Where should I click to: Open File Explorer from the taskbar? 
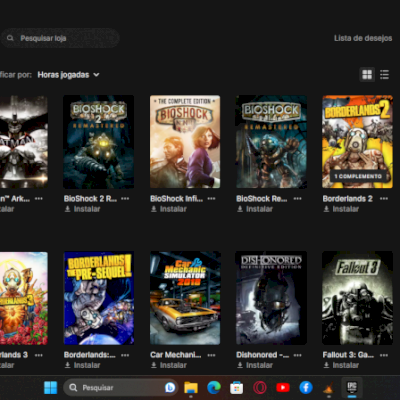point(191,388)
